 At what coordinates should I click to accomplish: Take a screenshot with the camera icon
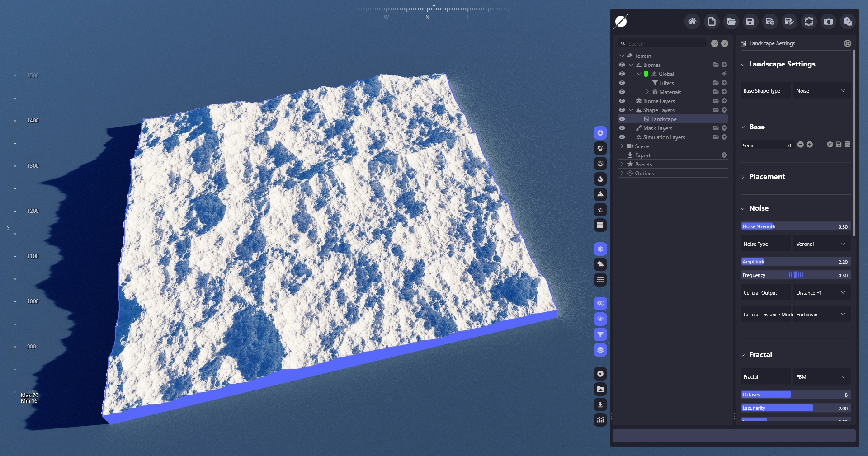click(x=828, y=21)
